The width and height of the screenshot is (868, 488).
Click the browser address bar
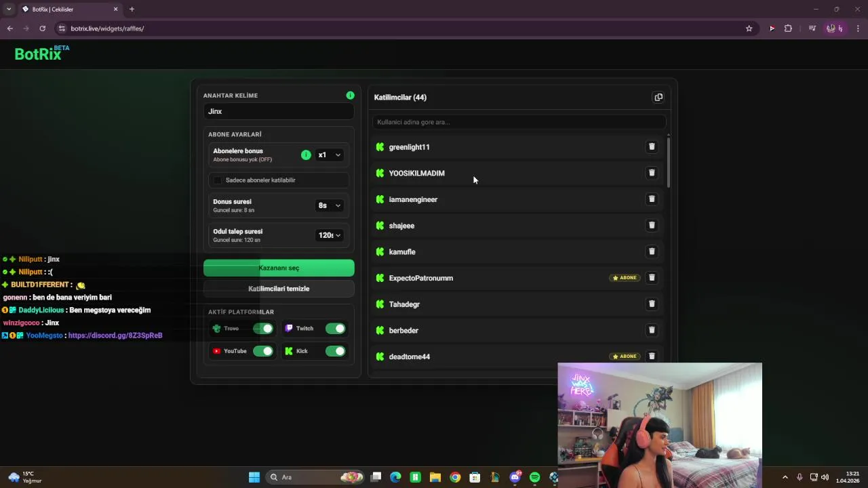(x=400, y=28)
